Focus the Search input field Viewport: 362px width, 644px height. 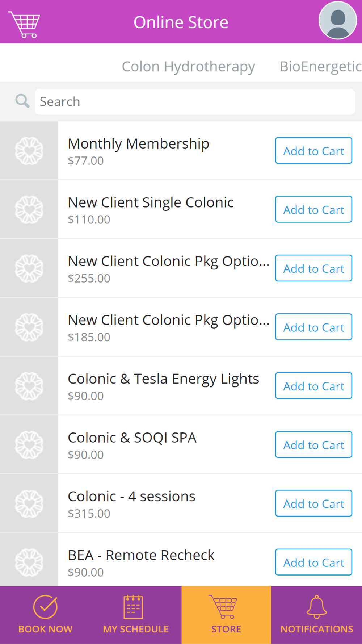click(195, 102)
